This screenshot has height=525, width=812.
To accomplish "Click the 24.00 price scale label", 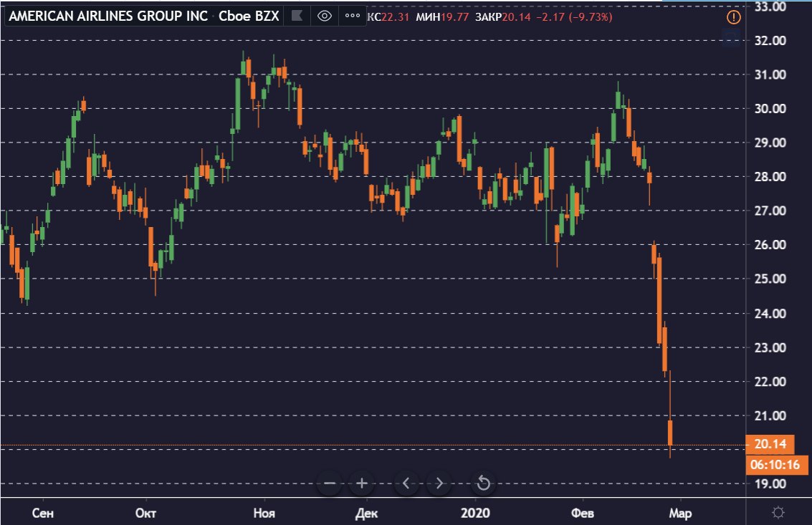I will [x=770, y=313].
